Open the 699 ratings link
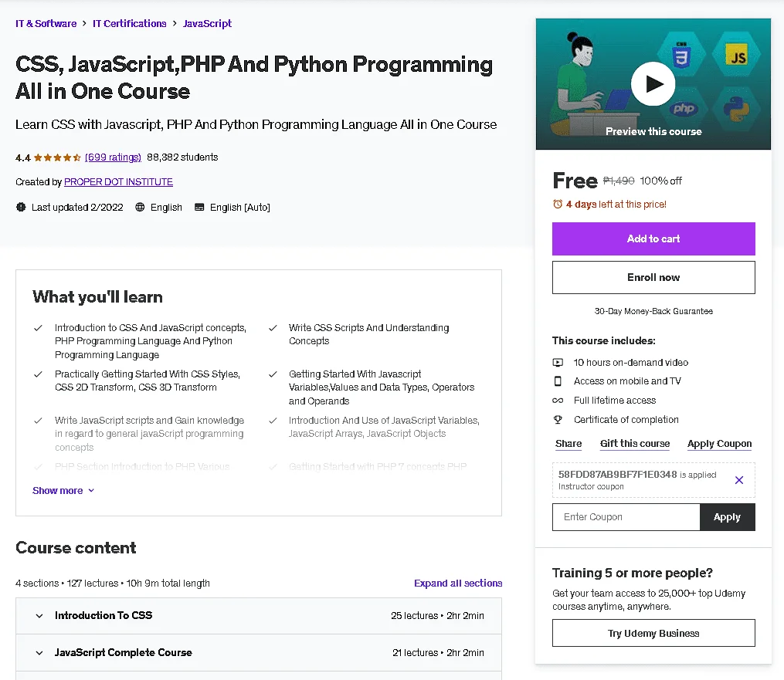 [113, 157]
